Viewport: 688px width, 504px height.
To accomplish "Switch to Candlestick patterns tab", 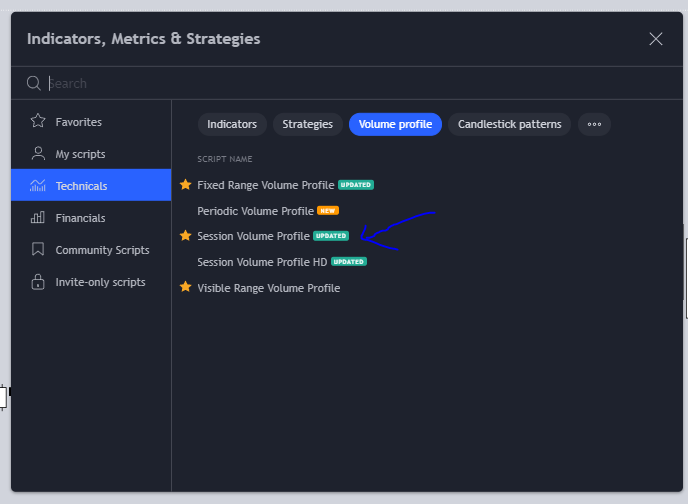I will [x=509, y=124].
